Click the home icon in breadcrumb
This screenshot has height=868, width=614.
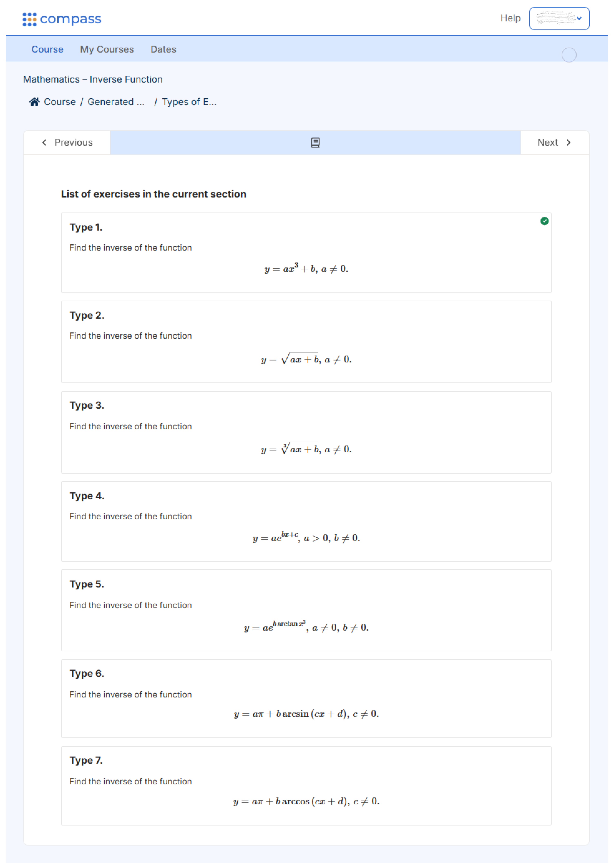coord(34,102)
